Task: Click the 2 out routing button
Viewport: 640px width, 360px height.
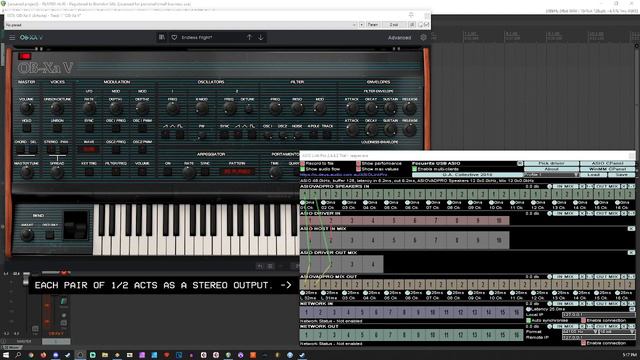Action: point(394,25)
